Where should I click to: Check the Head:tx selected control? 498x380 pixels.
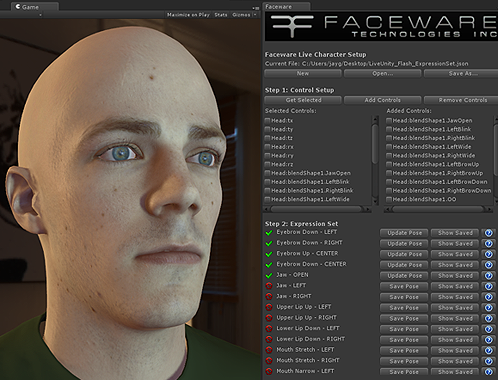click(x=267, y=121)
